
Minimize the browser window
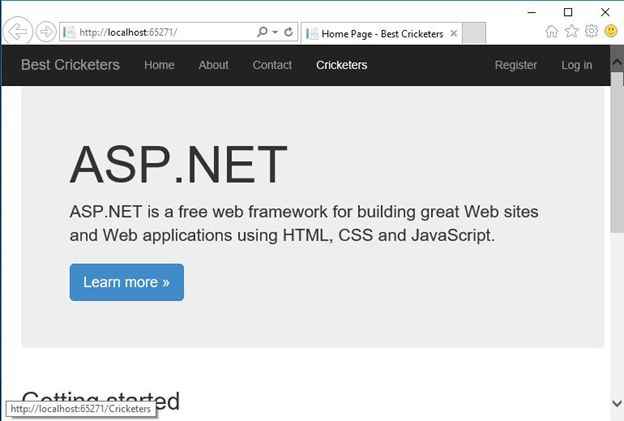(532, 12)
